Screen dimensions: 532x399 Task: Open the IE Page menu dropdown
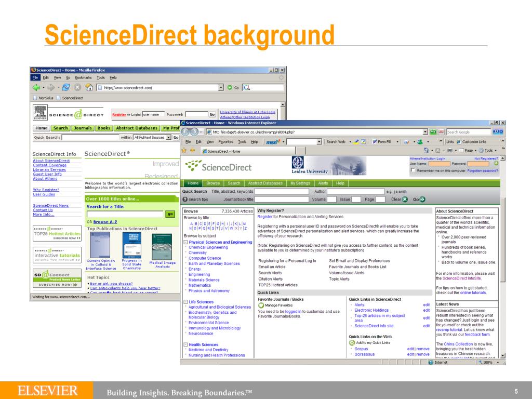coord(475,150)
